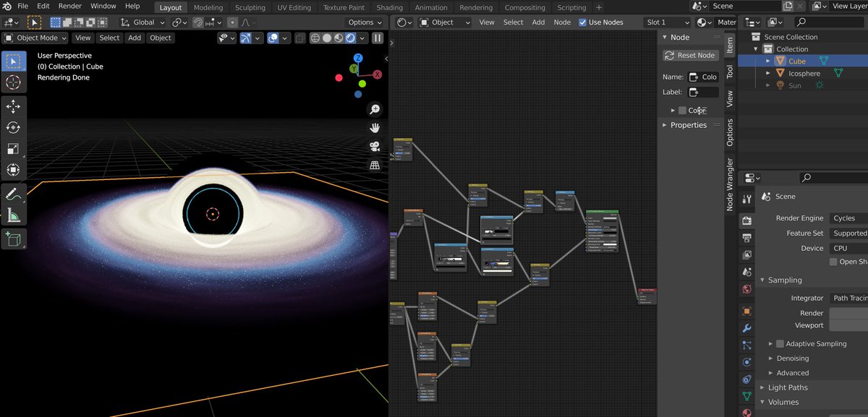Choose the Rotate tool
The image size is (868, 417).
[13, 128]
